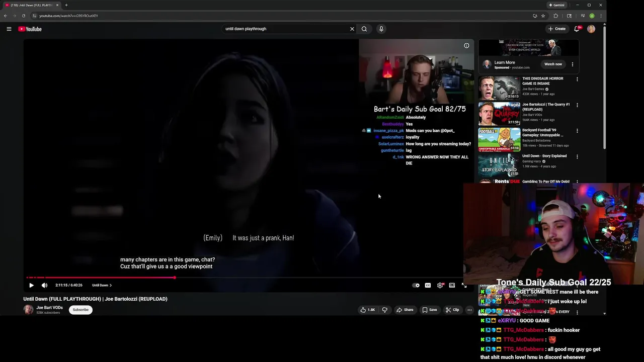Open menu for 'Gambling To Pay Off My Debt' video
The image size is (644, 362).
[577, 182]
